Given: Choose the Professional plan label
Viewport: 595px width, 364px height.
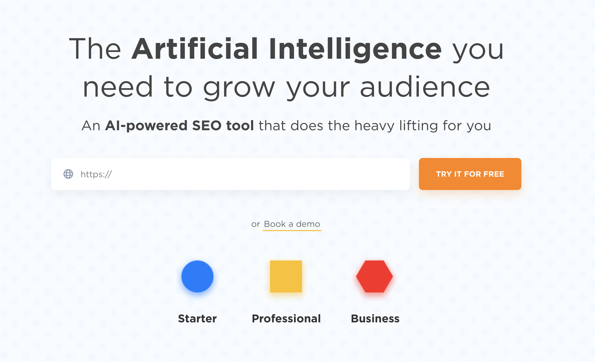Looking at the screenshot, I should click(x=286, y=319).
